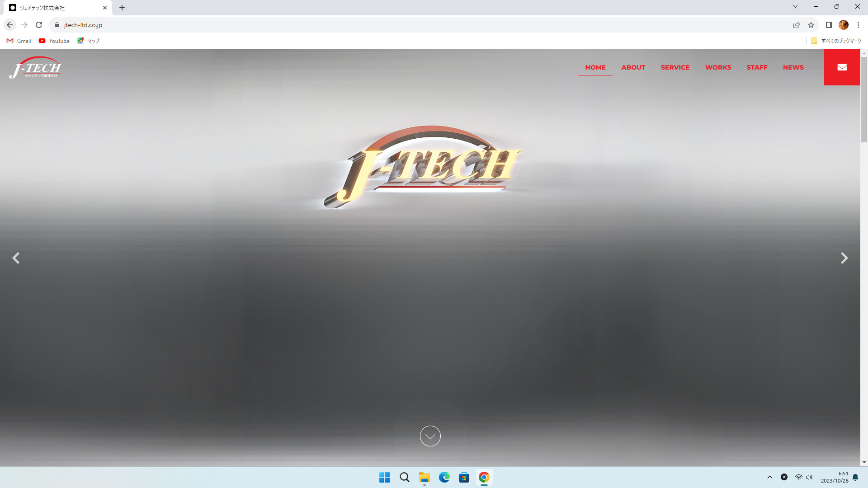
Task: Reload the page with refresh icon
Action: 39,25
